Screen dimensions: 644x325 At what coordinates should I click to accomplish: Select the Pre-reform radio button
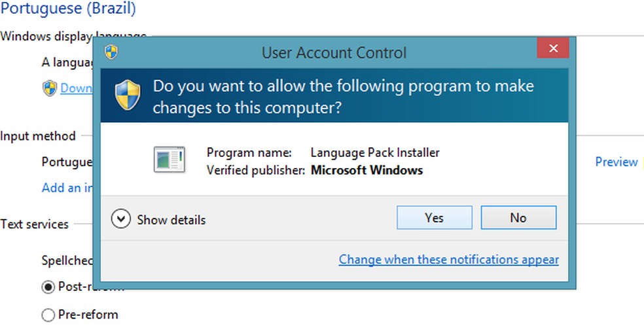tap(48, 315)
